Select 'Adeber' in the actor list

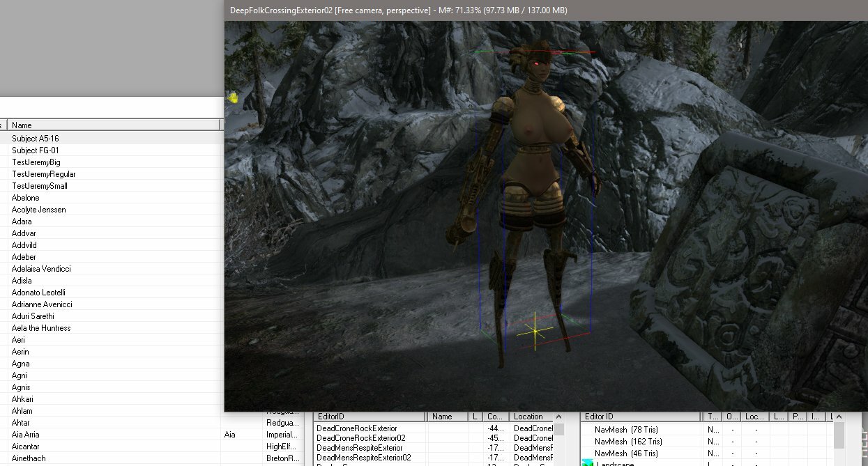(24, 257)
